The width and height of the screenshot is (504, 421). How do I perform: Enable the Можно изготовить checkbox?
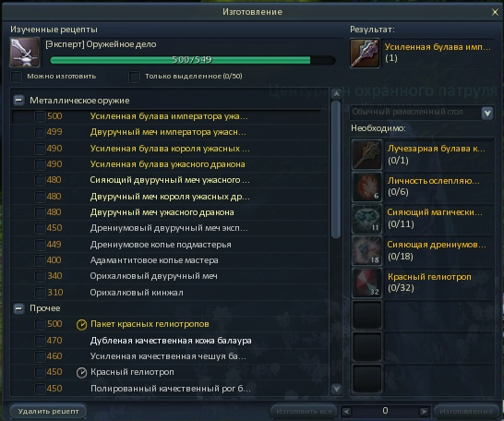(x=17, y=77)
